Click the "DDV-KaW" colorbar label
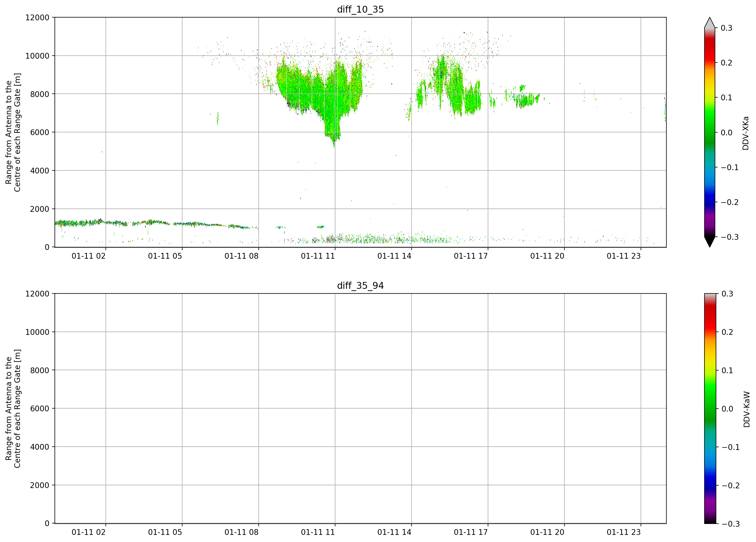 tap(747, 409)
